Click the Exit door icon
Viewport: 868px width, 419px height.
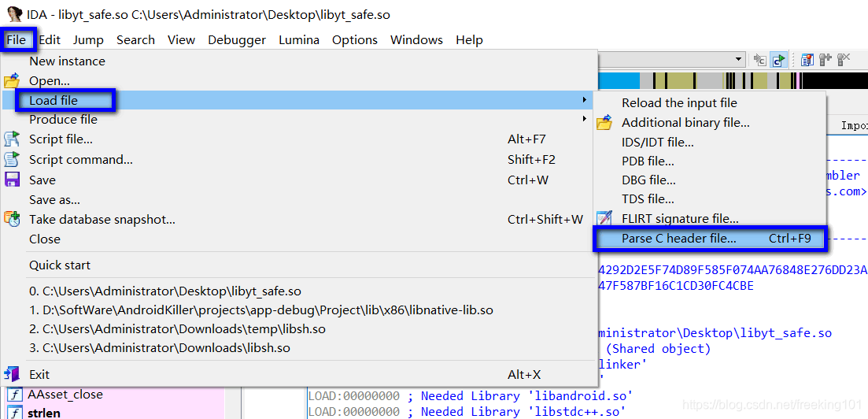[x=12, y=375]
